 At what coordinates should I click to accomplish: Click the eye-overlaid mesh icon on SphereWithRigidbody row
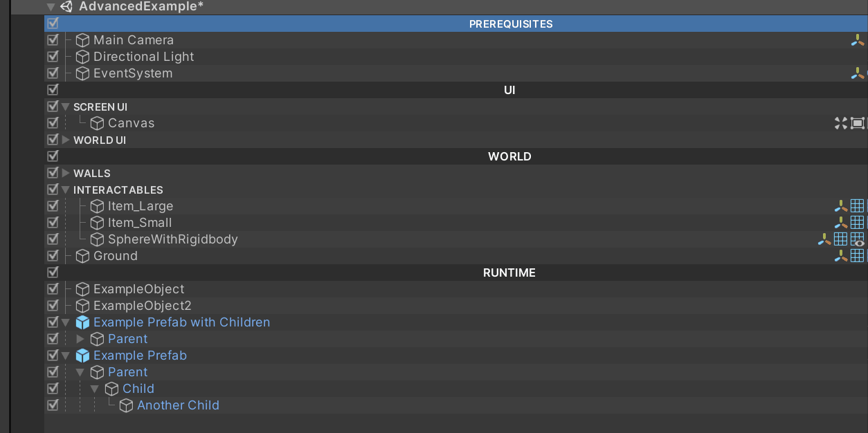tap(858, 239)
